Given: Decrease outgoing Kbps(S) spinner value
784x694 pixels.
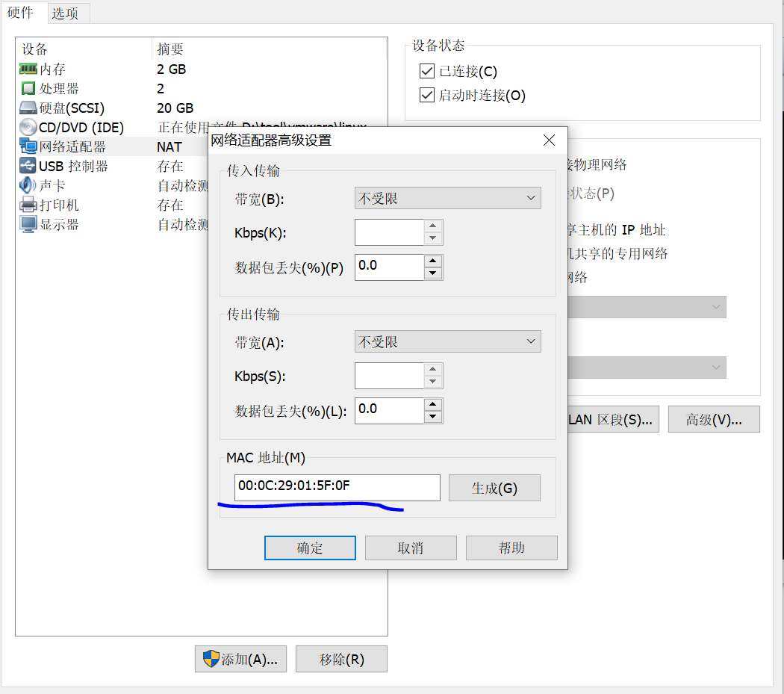Looking at the screenshot, I should [x=432, y=382].
